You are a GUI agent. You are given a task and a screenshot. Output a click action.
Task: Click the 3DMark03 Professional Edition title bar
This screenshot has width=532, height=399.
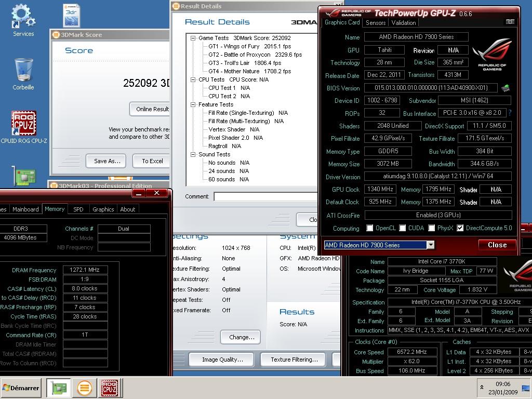(109, 185)
